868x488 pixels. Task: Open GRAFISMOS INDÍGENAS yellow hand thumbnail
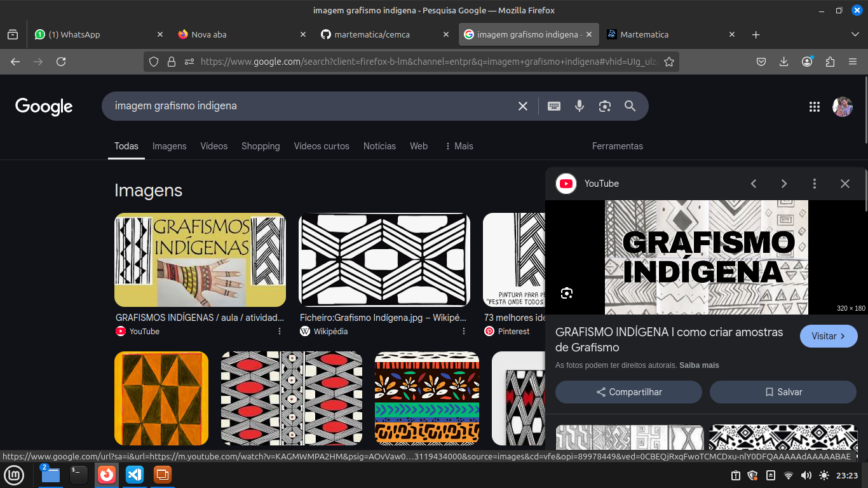pyautogui.click(x=200, y=260)
